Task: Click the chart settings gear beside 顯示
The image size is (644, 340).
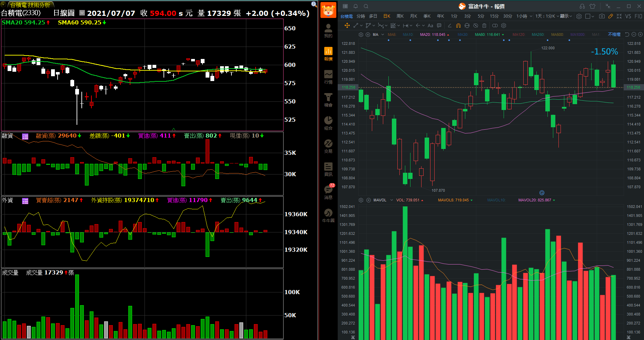Action: coord(579,16)
